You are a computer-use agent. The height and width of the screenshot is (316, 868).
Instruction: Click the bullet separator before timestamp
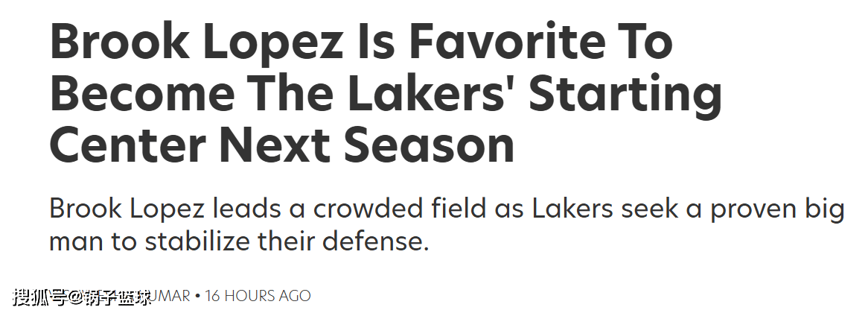point(197,296)
